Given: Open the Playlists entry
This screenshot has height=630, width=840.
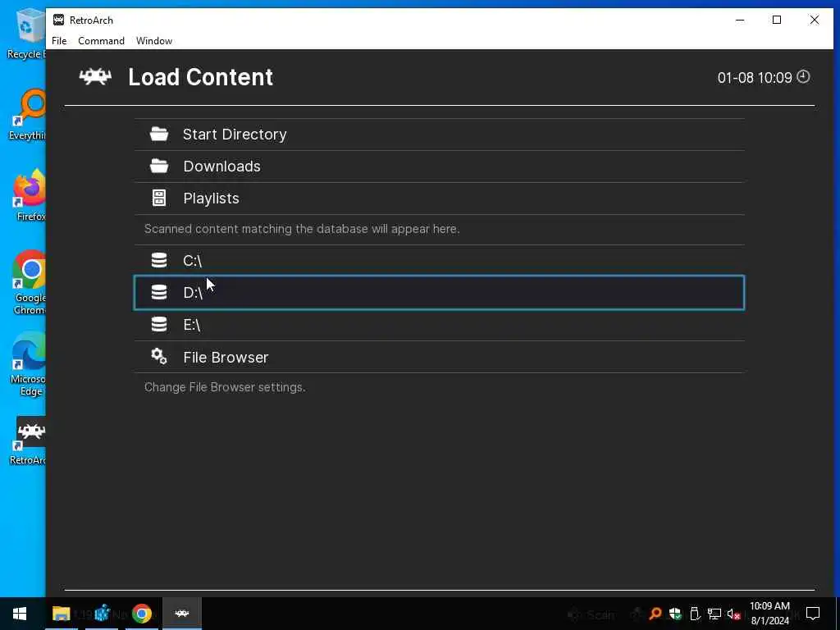Looking at the screenshot, I should point(440,199).
